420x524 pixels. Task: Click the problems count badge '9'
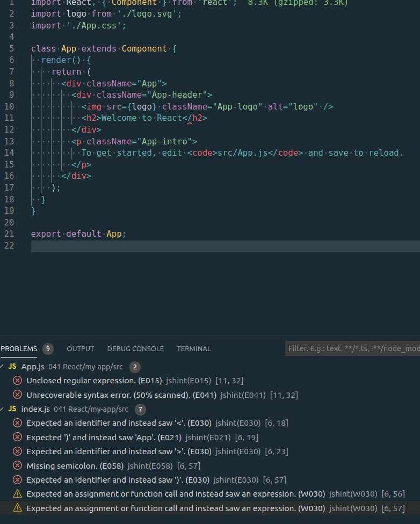pyautogui.click(x=48, y=349)
